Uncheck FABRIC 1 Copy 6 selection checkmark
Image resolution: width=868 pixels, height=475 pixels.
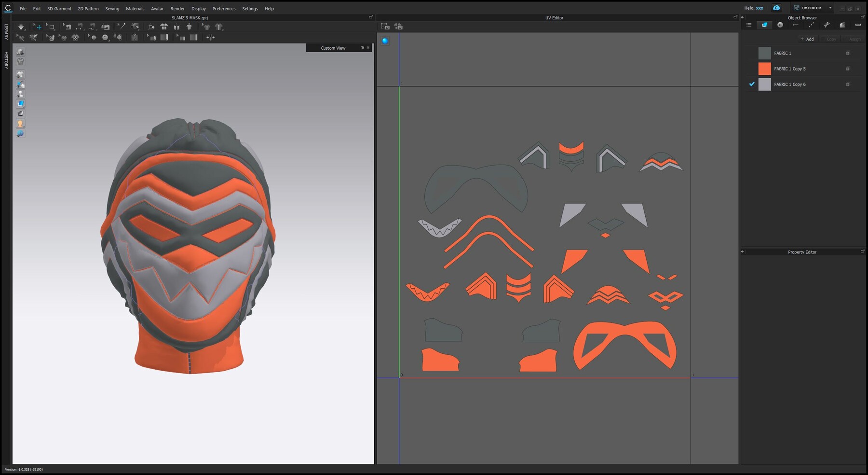pyautogui.click(x=751, y=84)
